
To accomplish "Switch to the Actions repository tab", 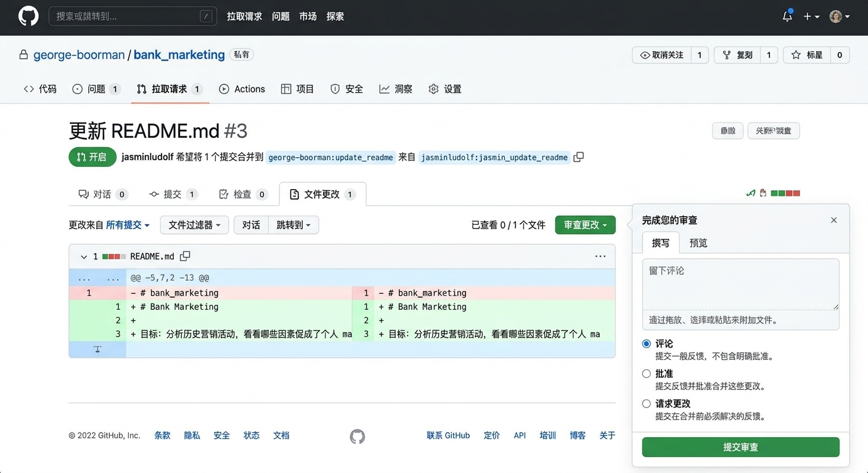I will click(x=242, y=89).
